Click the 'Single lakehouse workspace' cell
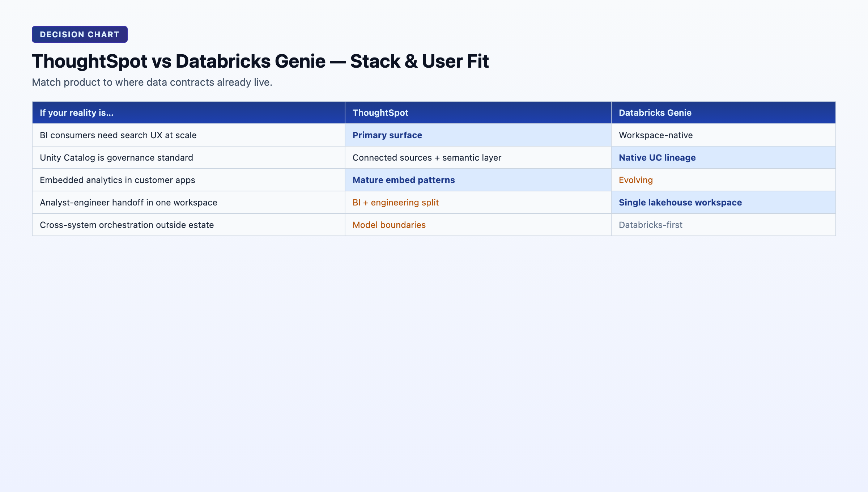The image size is (868, 492). click(x=723, y=202)
